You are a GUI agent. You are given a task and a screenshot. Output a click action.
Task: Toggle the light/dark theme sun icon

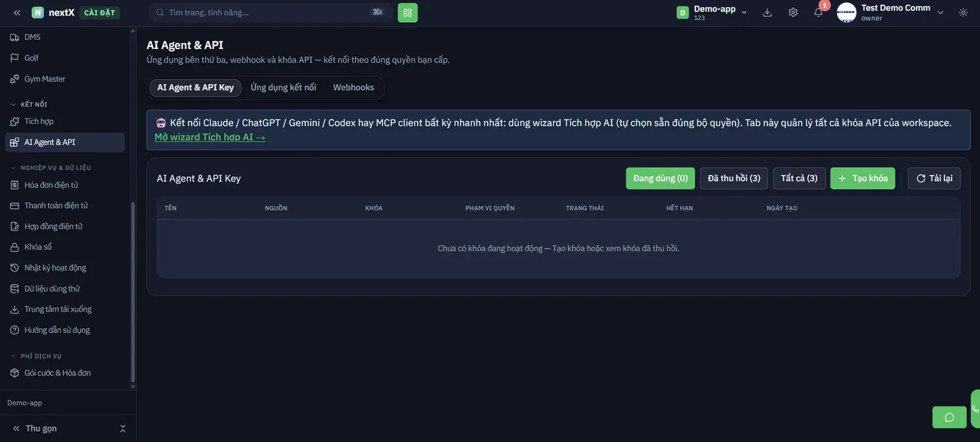tap(963, 12)
